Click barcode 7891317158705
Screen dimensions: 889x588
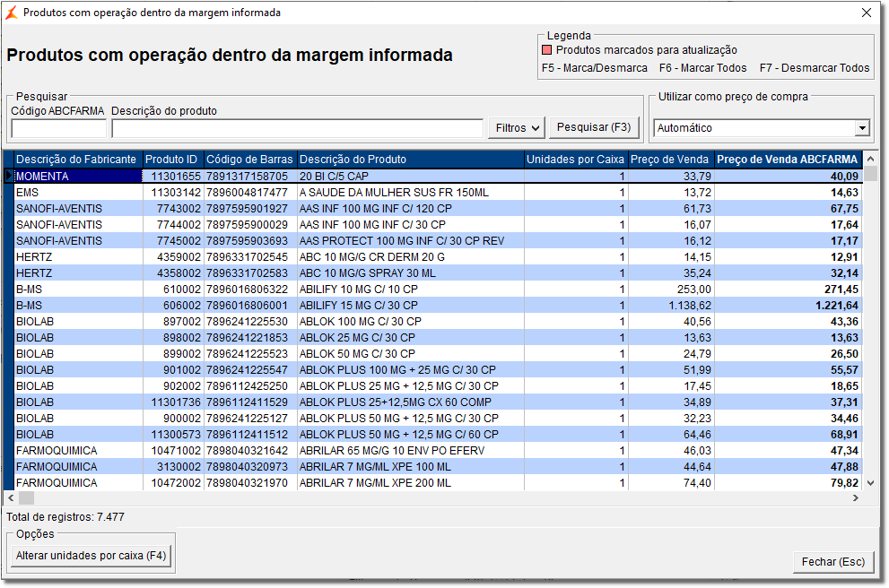click(247, 177)
